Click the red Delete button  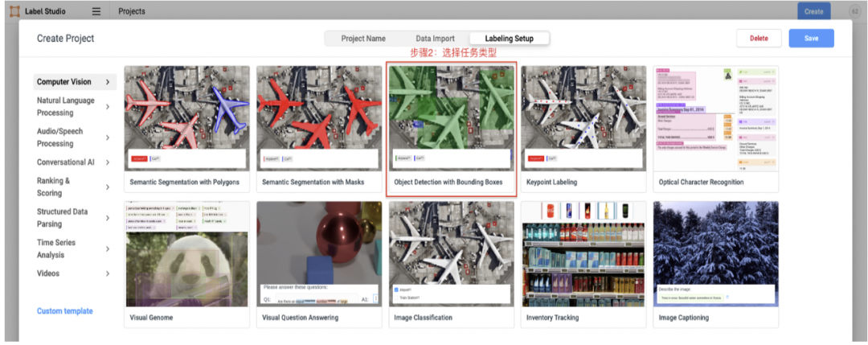(x=759, y=39)
